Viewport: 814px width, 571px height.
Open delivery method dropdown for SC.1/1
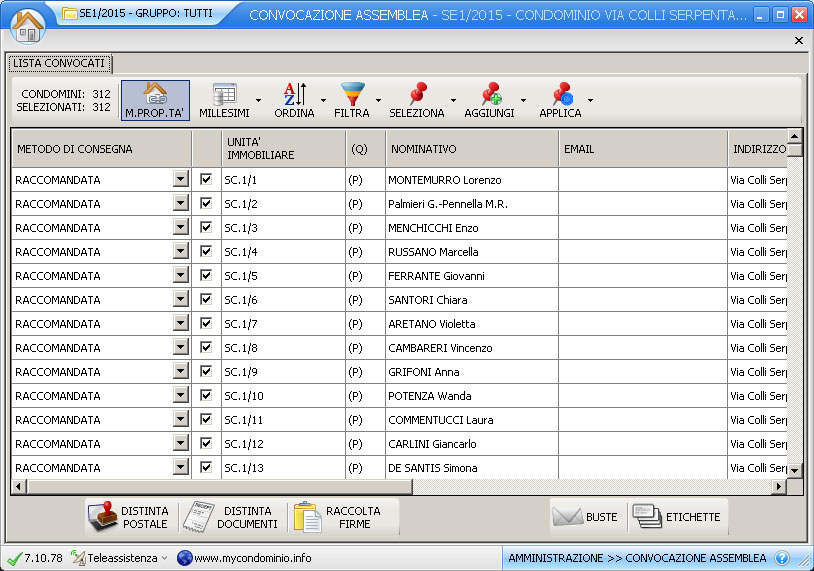pos(181,179)
